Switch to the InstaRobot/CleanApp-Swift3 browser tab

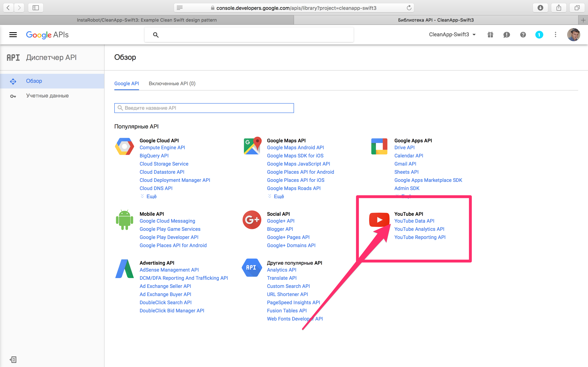pos(147,20)
